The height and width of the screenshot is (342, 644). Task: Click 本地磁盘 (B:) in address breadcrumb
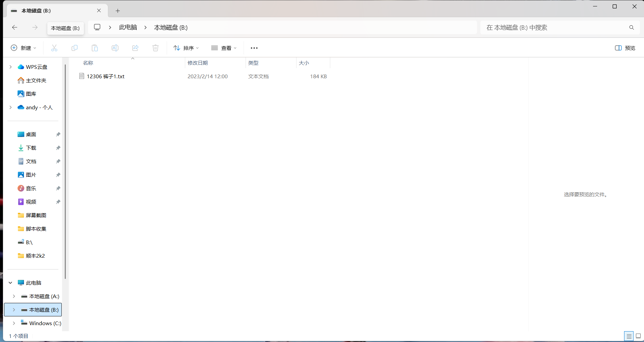[x=171, y=27]
